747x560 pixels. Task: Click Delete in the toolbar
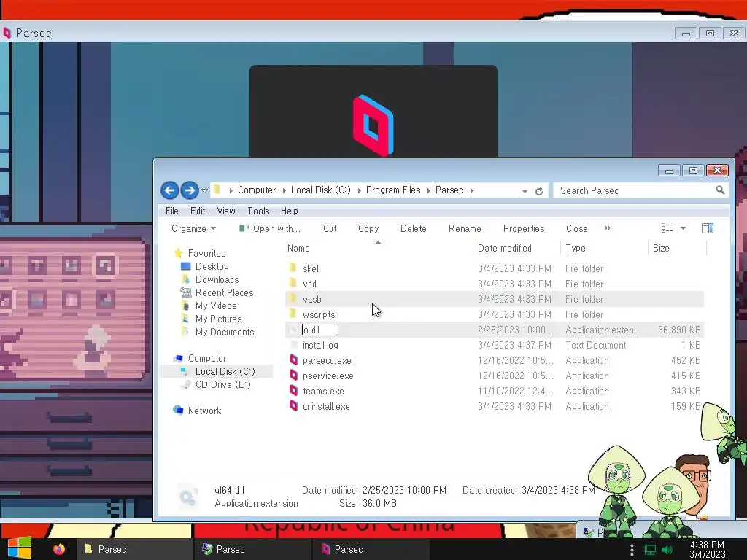tap(413, 228)
